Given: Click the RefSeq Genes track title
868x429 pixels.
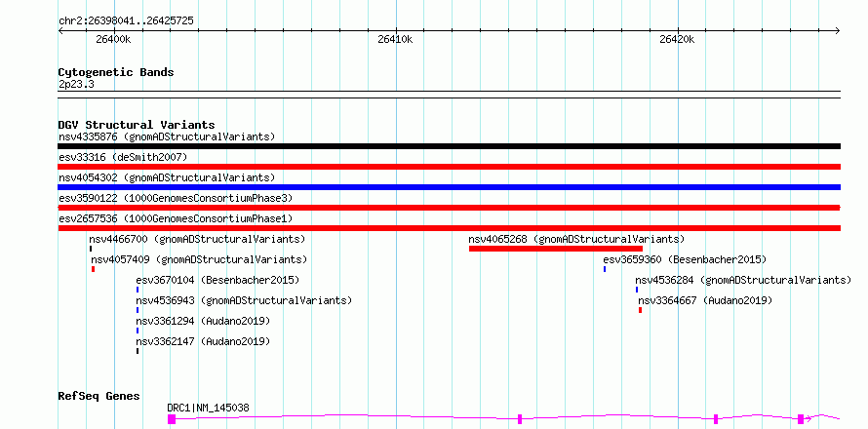Looking at the screenshot, I should [x=99, y=396].
